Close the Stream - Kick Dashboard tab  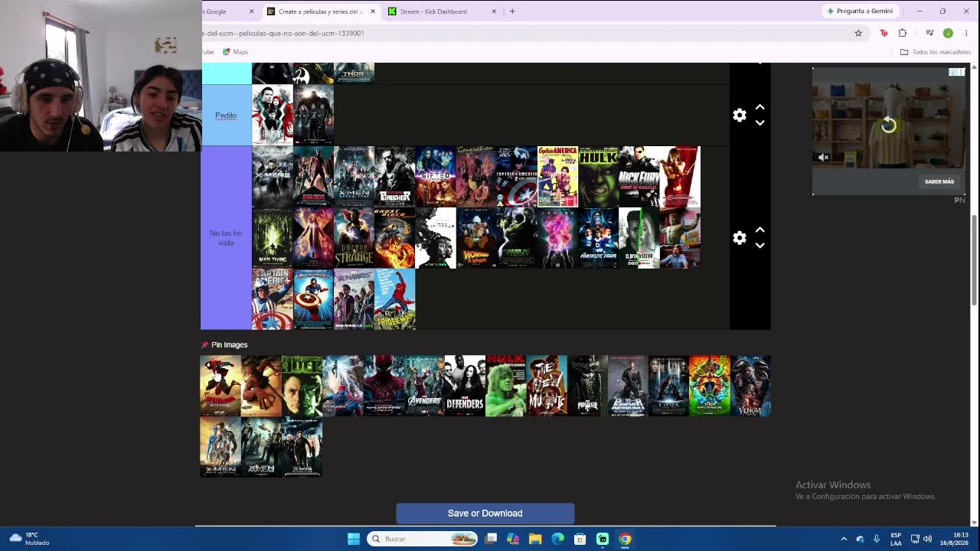click(x=494, y=11)
